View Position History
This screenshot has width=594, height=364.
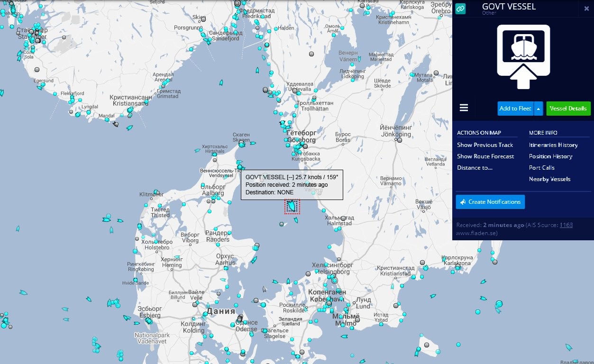click(x=550, y=156)
